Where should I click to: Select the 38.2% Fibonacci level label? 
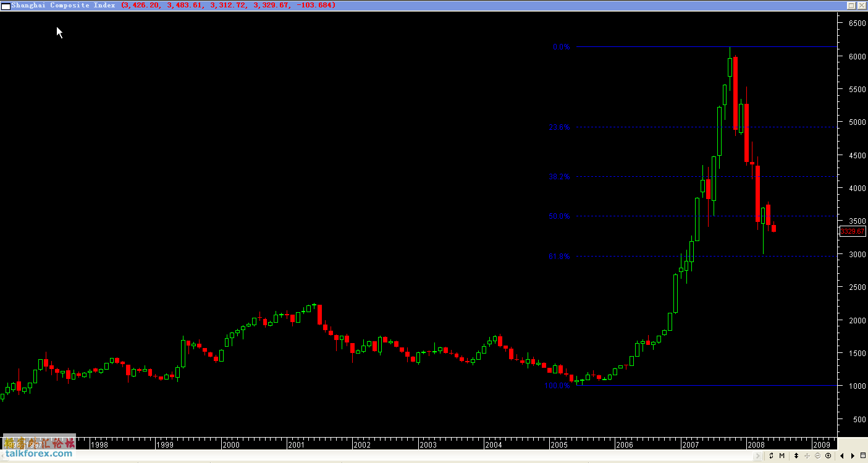[559, 177]
